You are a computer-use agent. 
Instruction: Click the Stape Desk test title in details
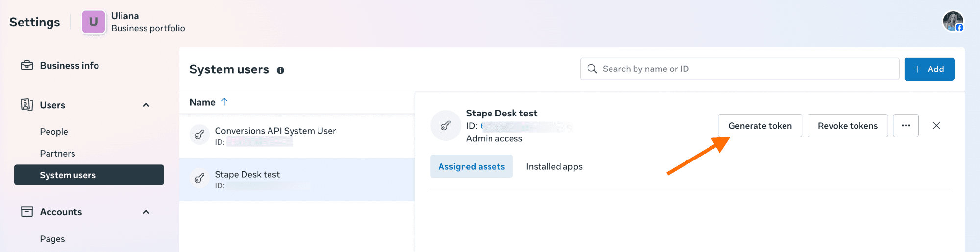pyautogui.click(x=501, y=113)
